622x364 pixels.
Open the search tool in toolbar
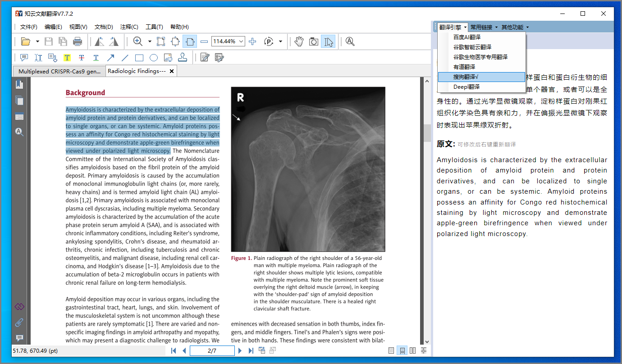350,41
